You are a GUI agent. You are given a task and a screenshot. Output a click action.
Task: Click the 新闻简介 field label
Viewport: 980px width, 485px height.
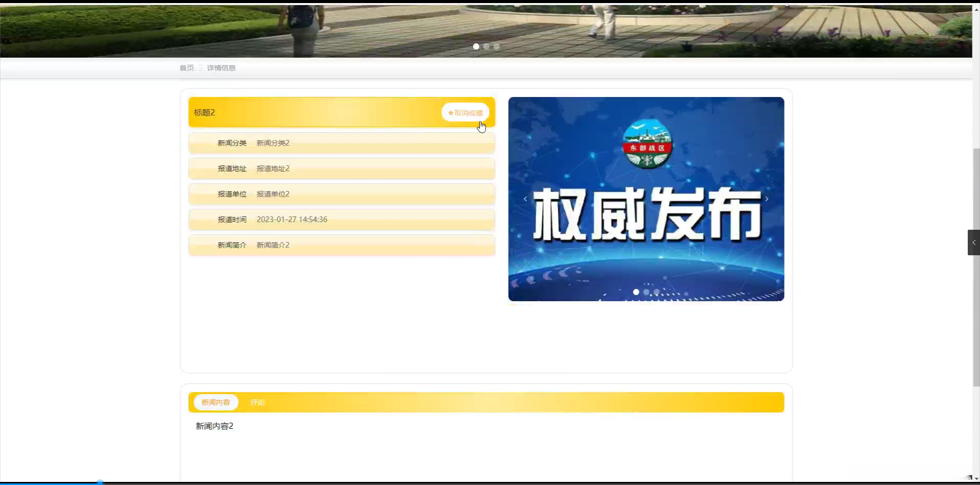click(232, 245)
